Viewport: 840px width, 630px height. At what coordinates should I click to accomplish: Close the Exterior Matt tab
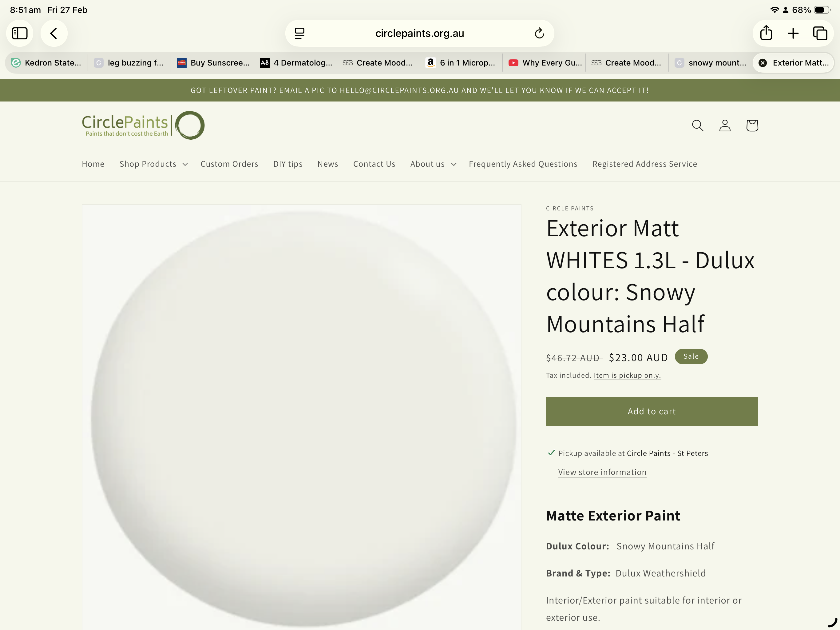pos(763,63)
